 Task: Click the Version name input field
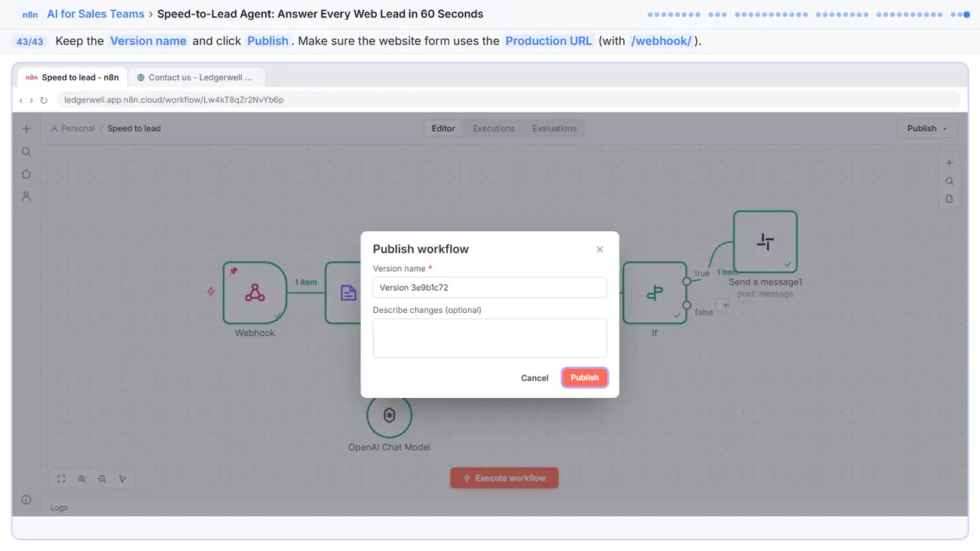coord(490,288)
